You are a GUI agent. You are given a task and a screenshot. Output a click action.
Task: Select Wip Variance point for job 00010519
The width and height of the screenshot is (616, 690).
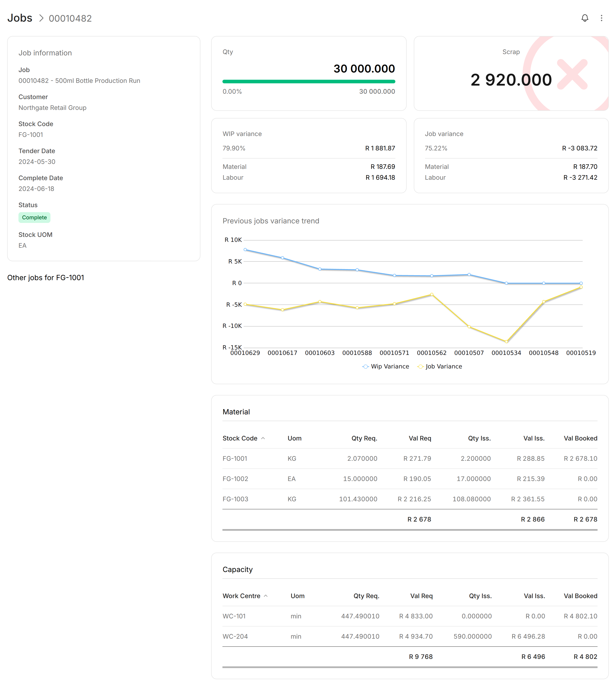581,283
